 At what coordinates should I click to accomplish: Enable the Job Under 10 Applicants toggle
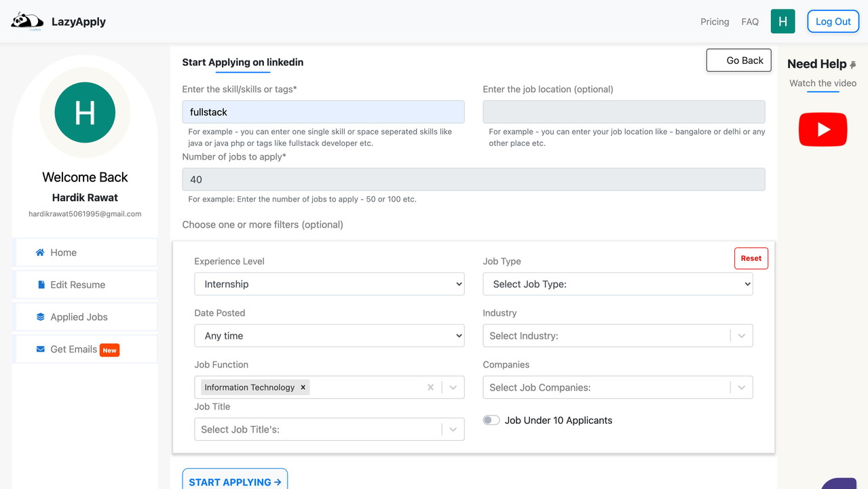coord(491,420)
